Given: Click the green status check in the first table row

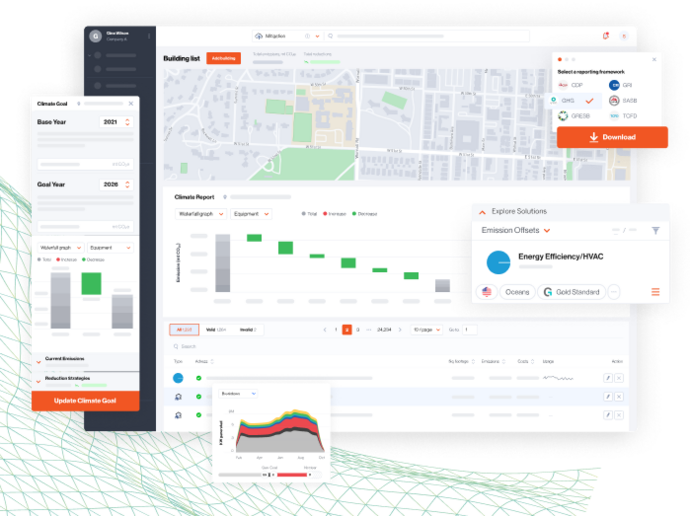Looking at the screenshot, I should tap(199, 378).
